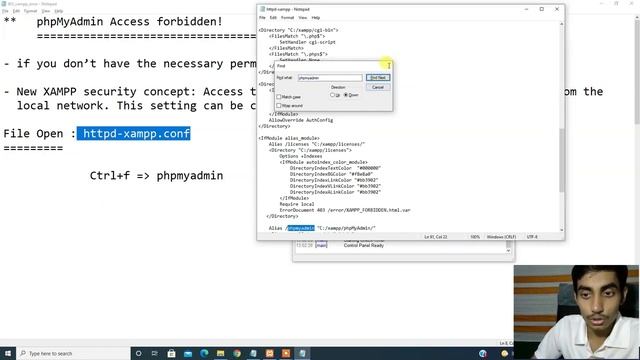This screenshot has width=640, height=360.
Task: Switch to first Notepad taskbar icon
Action: click(253, 353)
